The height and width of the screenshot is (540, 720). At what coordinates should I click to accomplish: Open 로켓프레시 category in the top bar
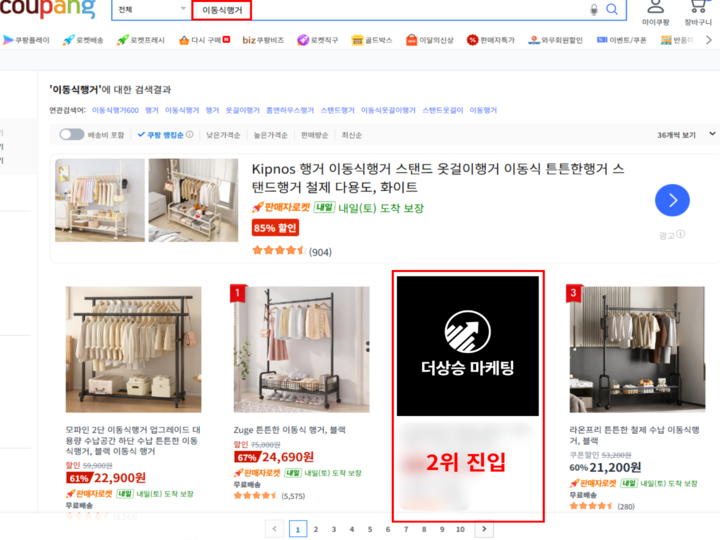click(x=142, y=40)
